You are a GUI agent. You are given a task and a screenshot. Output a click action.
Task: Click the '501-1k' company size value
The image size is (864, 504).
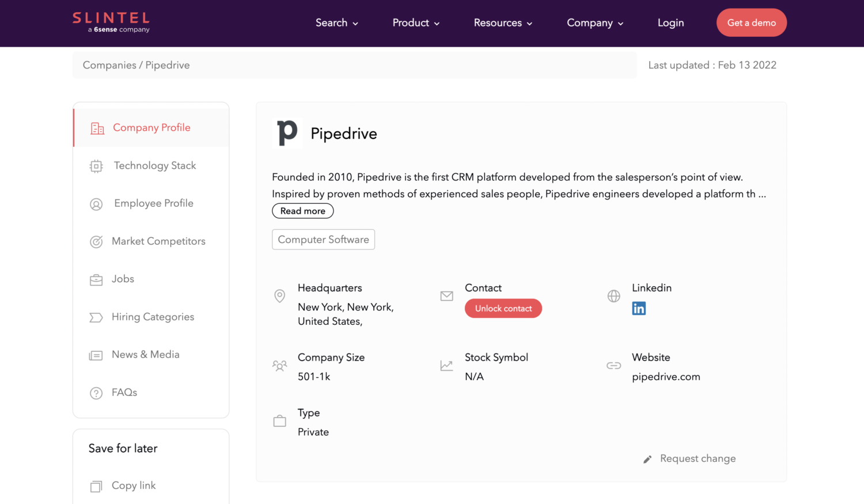coord(314,377)
